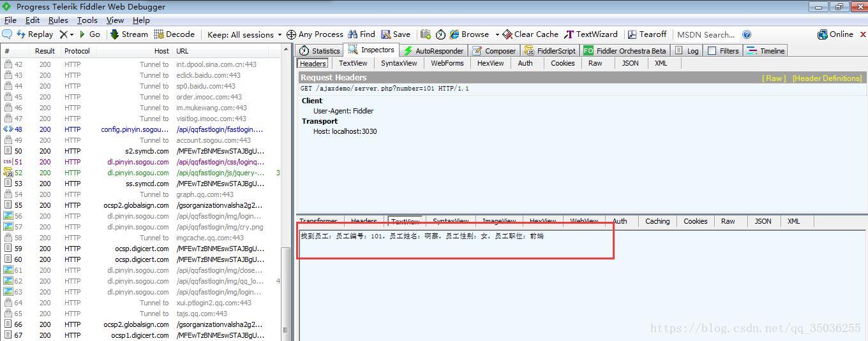Open the Tools menu
This screenshot has width=868, height=341.
click(87, 20)
